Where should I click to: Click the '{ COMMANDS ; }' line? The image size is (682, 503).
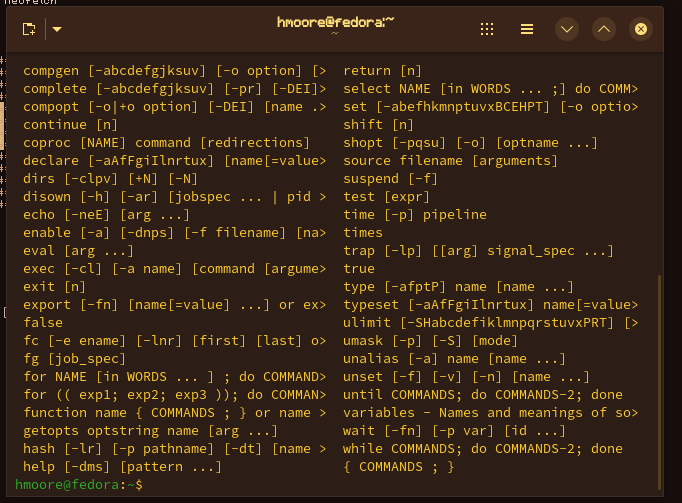click(398, 467)
